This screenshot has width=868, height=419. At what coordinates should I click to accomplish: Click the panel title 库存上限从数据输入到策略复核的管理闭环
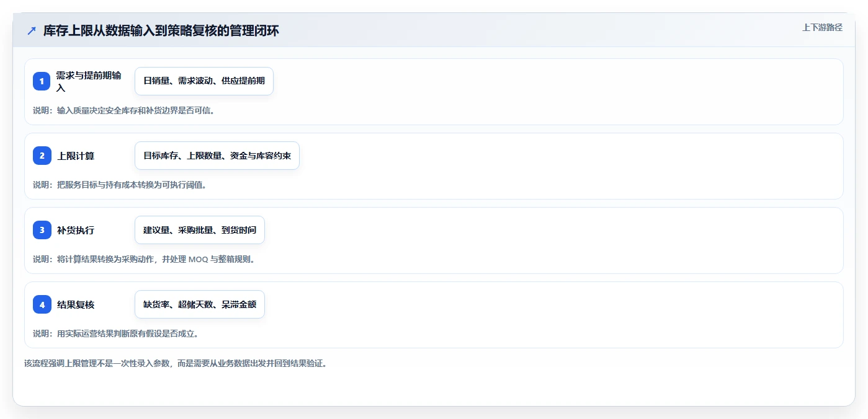click(x=161, y=31)
